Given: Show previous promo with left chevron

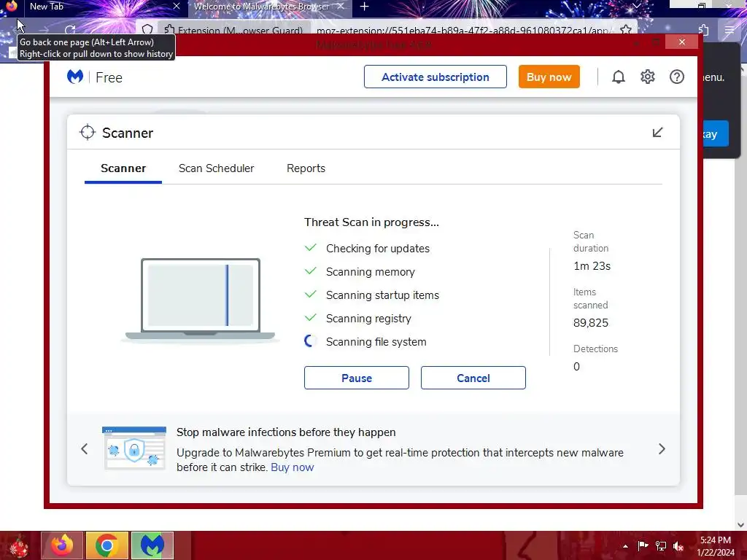Looking at the screenshot, I should pyautogui.click(x=85, y=448).
